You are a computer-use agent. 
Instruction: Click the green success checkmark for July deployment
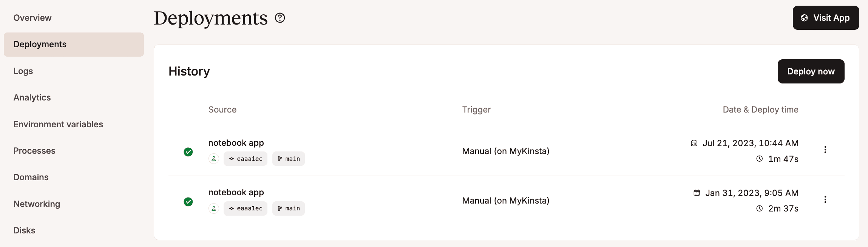tap(188, 152)
